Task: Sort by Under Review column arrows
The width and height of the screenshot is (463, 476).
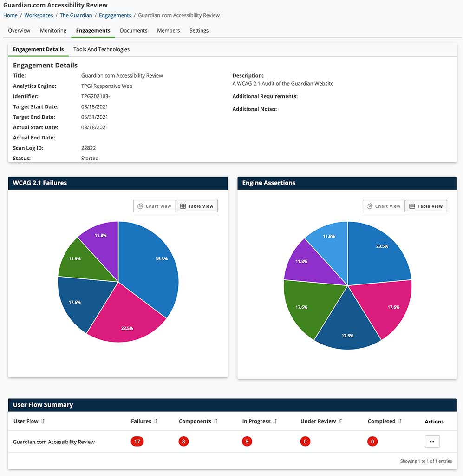Action: 340,421
